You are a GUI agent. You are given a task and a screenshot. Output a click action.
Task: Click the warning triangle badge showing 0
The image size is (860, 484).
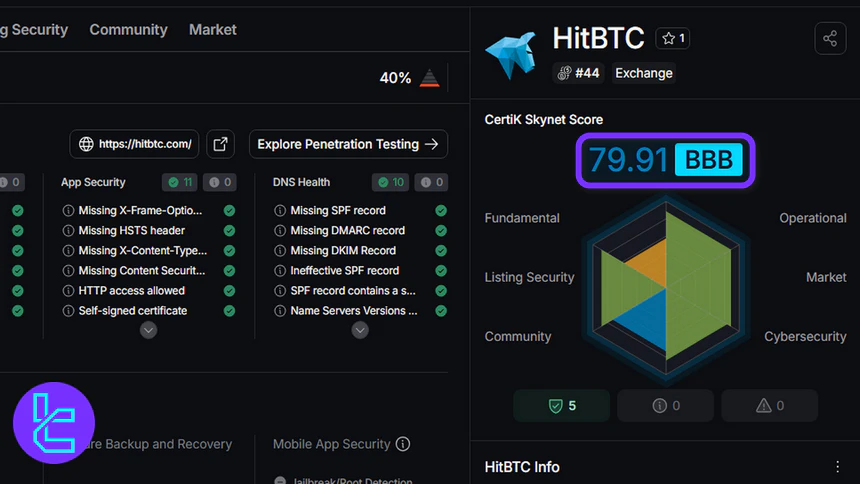pyautogui.click(x=770, y=406)
